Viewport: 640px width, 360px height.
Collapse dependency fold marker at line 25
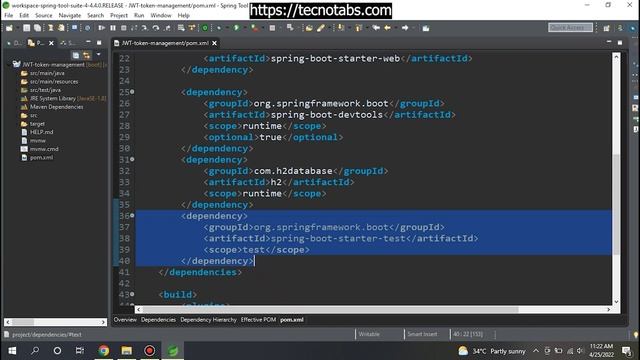[132, 92]
